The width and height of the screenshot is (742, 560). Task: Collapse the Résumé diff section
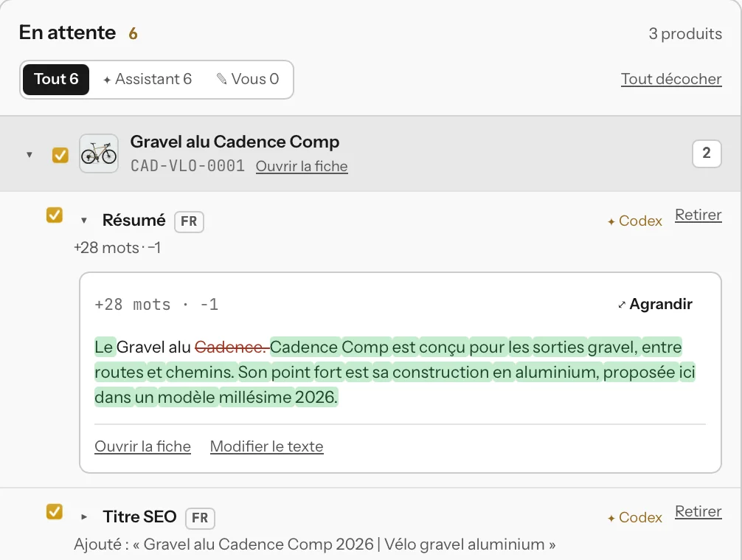[x=84, y=220]
